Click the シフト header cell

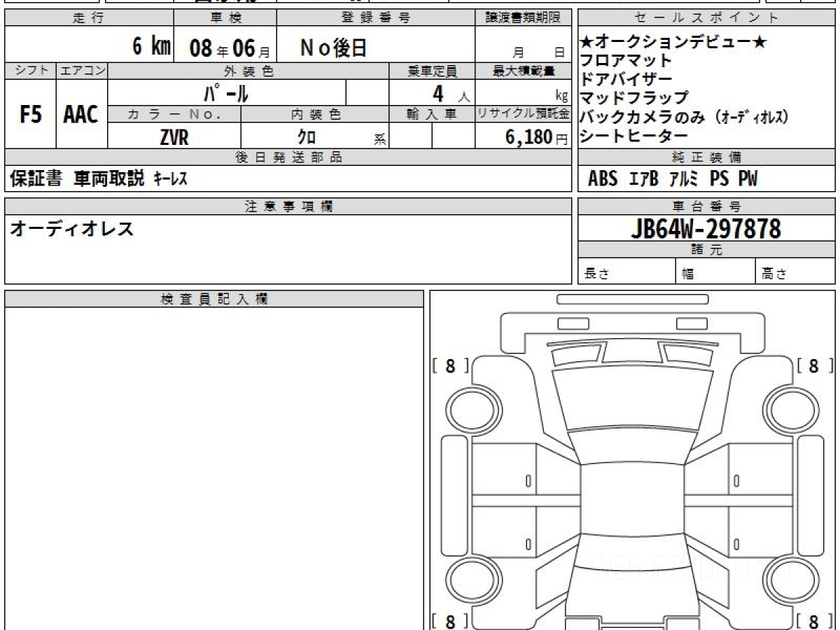pos(30,71)
